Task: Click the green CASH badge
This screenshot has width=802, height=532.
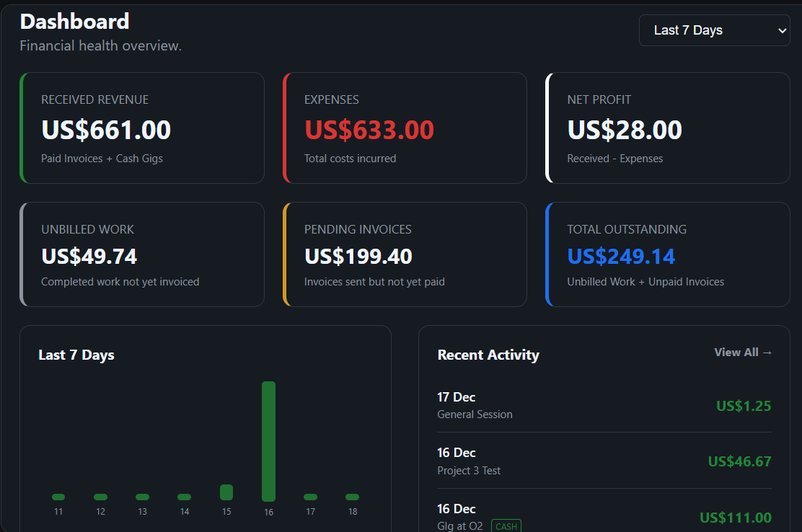Action: tap(506, 526)
